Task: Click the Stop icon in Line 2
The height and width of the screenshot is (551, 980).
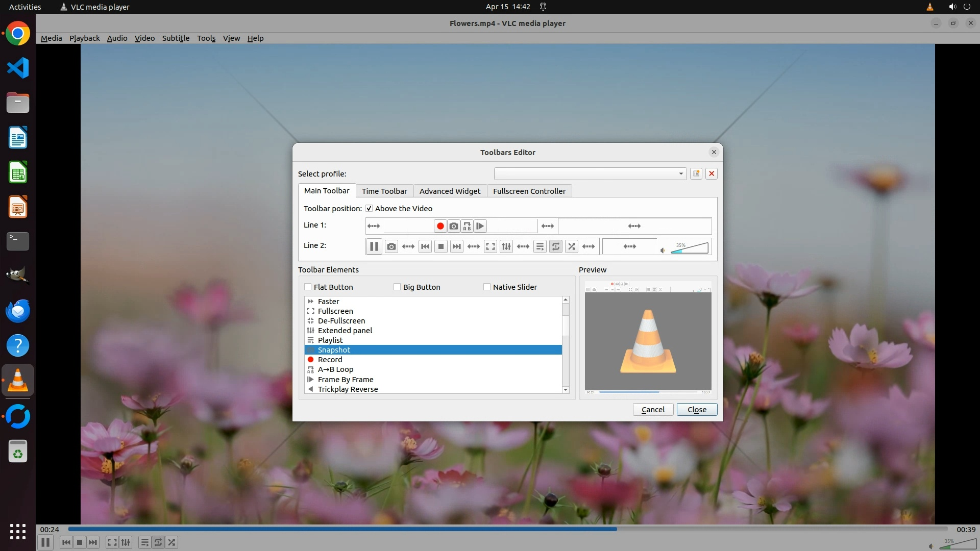Action: point(441,247)
